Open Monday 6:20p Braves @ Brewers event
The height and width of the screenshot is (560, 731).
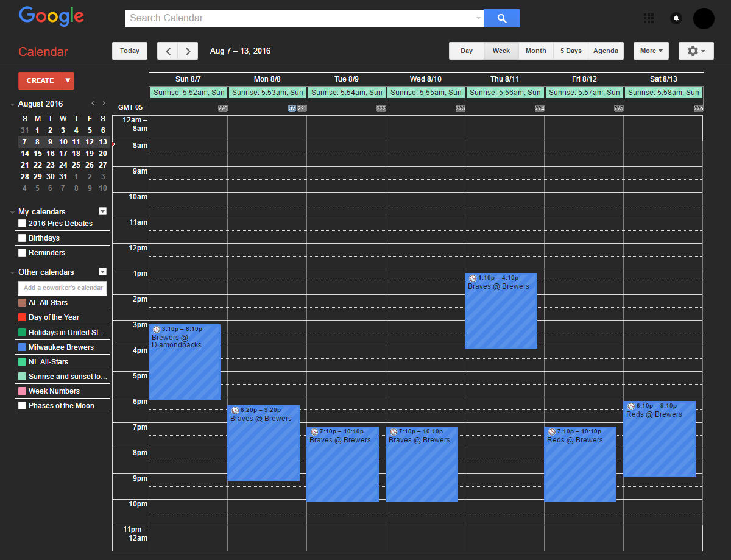264,443
